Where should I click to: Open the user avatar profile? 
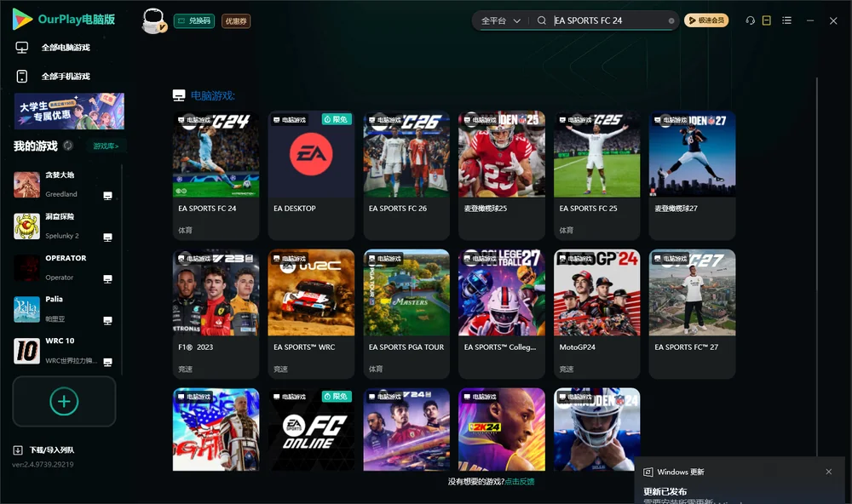pyautogui.click(x=153, y=20)
